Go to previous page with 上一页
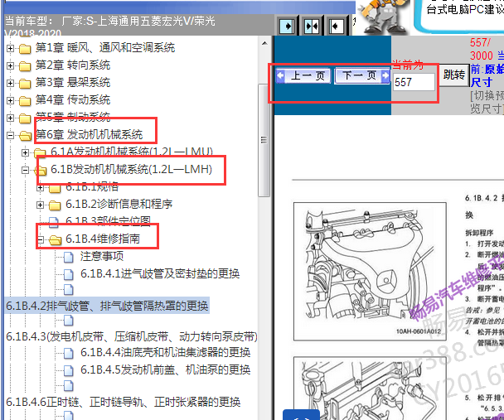This screenshot has height=420, width=504. click(303, 76)
